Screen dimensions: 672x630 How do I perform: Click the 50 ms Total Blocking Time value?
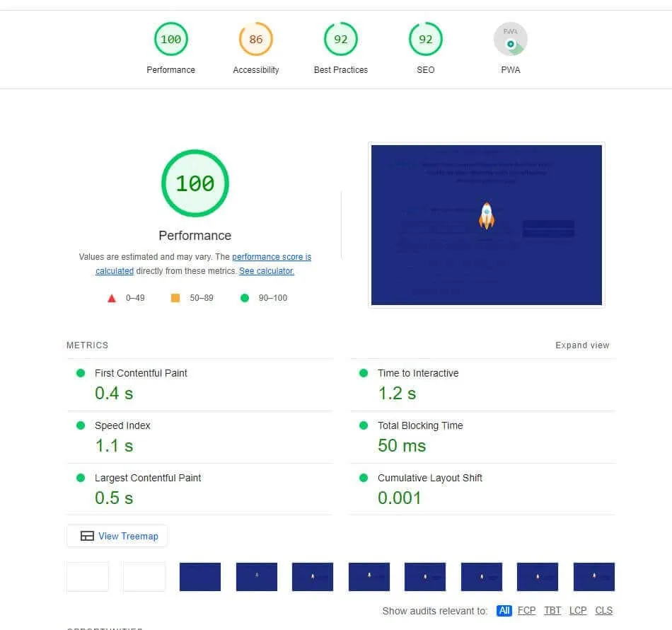402,445
